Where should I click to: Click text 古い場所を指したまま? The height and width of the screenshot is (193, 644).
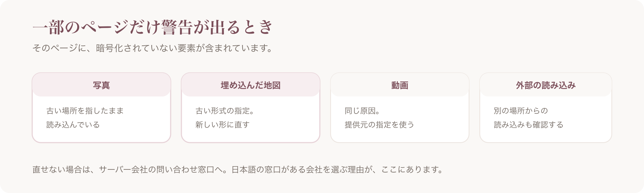[85, 111]
